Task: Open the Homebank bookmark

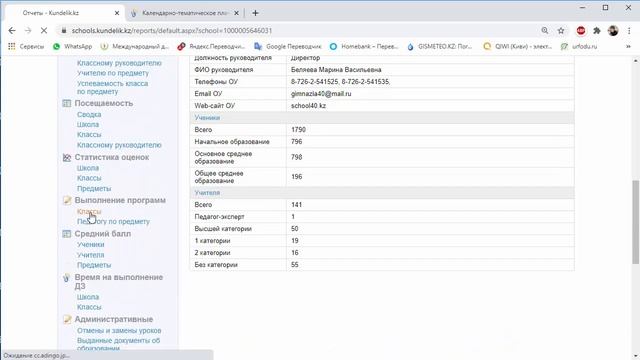Action: click(364, 47)
